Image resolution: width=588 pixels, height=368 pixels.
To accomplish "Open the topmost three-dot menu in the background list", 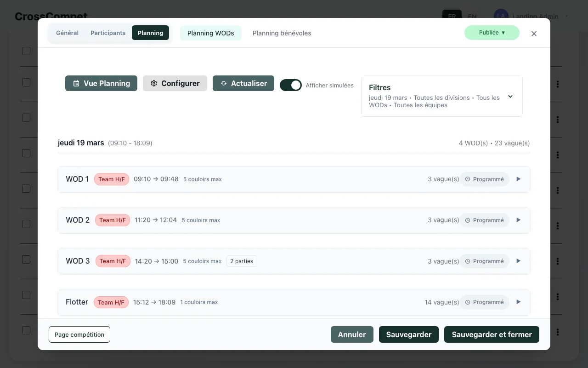I will tap(557, 84).
